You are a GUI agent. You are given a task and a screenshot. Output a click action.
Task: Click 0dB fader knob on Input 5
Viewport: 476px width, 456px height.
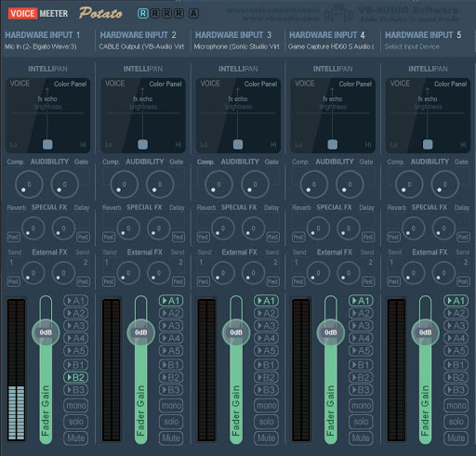(x=425, y=332)
